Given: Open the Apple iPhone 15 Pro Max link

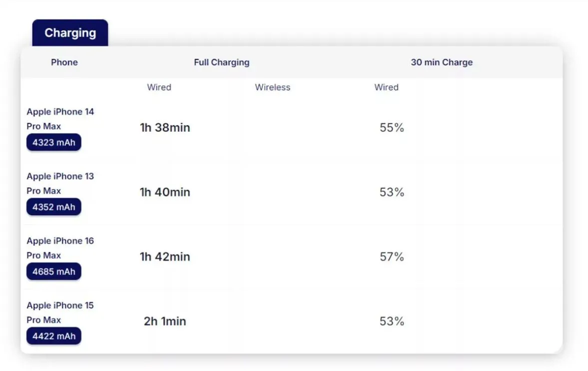Looking at the screenshot, I should click(x=60, y=312).
